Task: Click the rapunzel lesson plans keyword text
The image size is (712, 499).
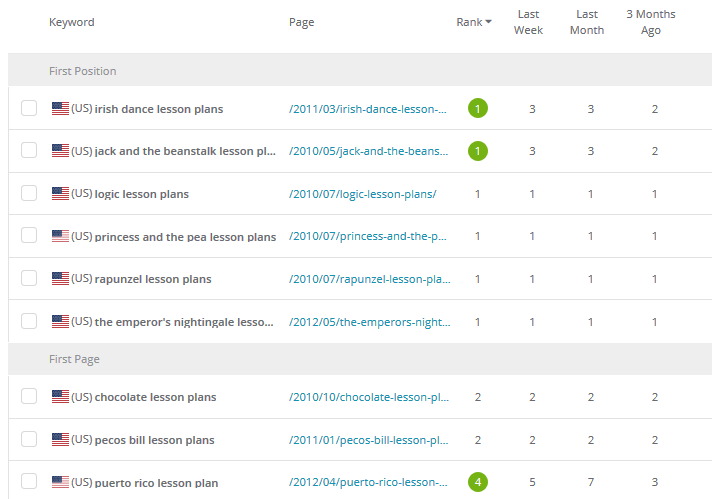Action: click(x=153, y=279)
